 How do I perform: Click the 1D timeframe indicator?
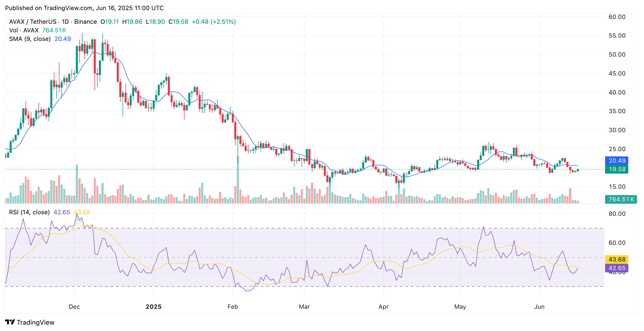66,22
